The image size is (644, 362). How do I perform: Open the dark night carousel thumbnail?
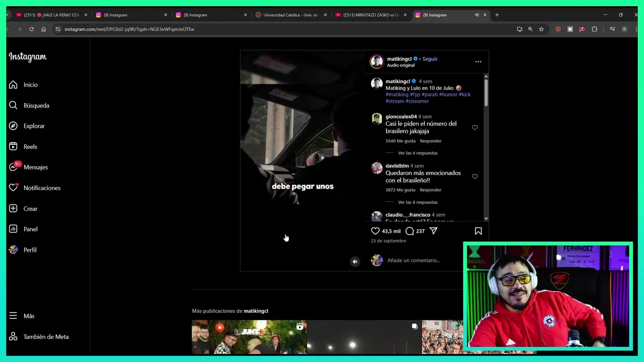pyautogui.click(x=364, y=337)
